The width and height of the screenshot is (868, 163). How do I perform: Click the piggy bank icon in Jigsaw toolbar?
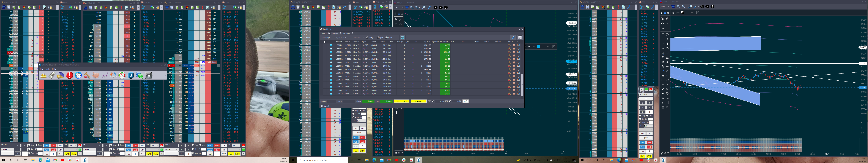coord(96,75)
